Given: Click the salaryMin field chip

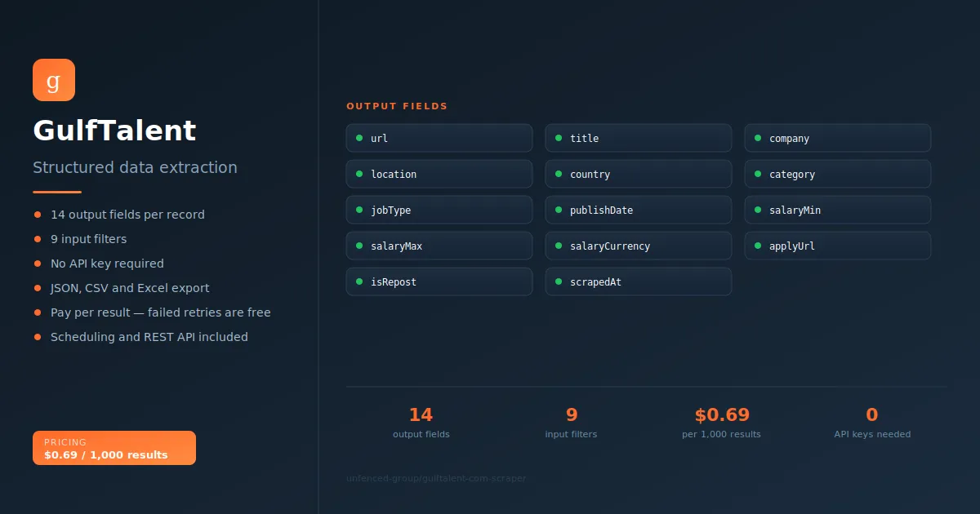Looking at the screenshot, I should point(838,210).
